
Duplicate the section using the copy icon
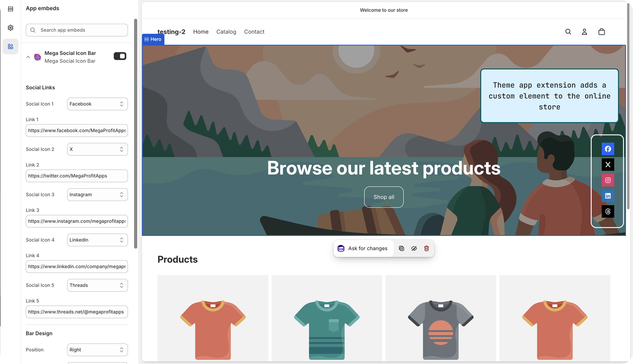pos(401,249)
